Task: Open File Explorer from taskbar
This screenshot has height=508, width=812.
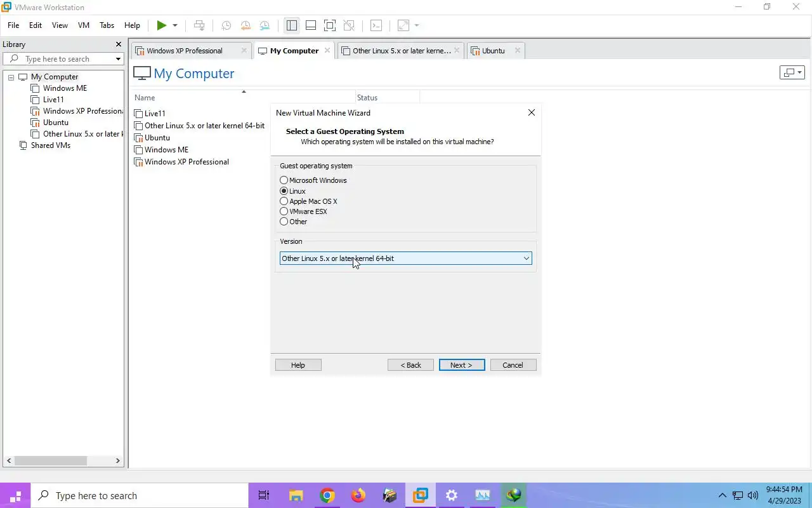Action: pyautogui.click(x=296, y=496)
